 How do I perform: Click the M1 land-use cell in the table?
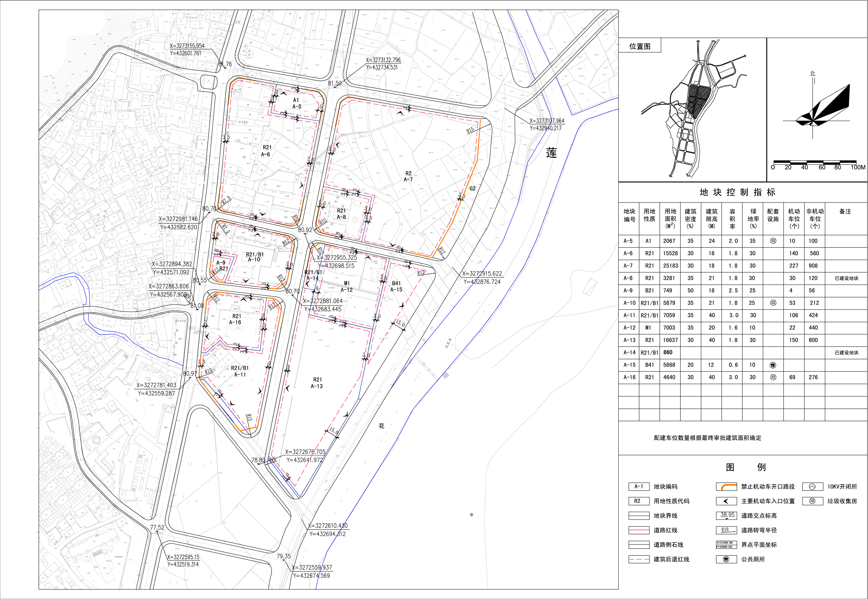click(648, 328)
